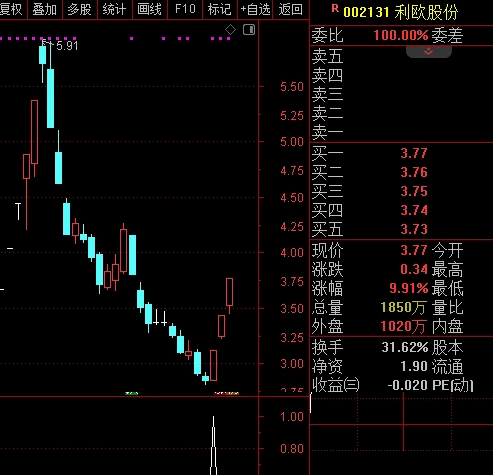Select the 卖一 ask row label

pos(327,133)
